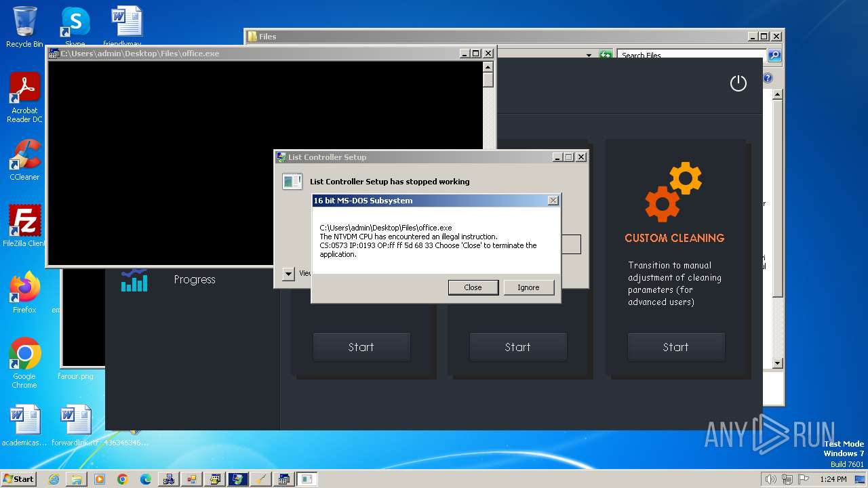Start Custom Cleaning in cleaner app
This screenshot has height=488, width=868.
675,347
